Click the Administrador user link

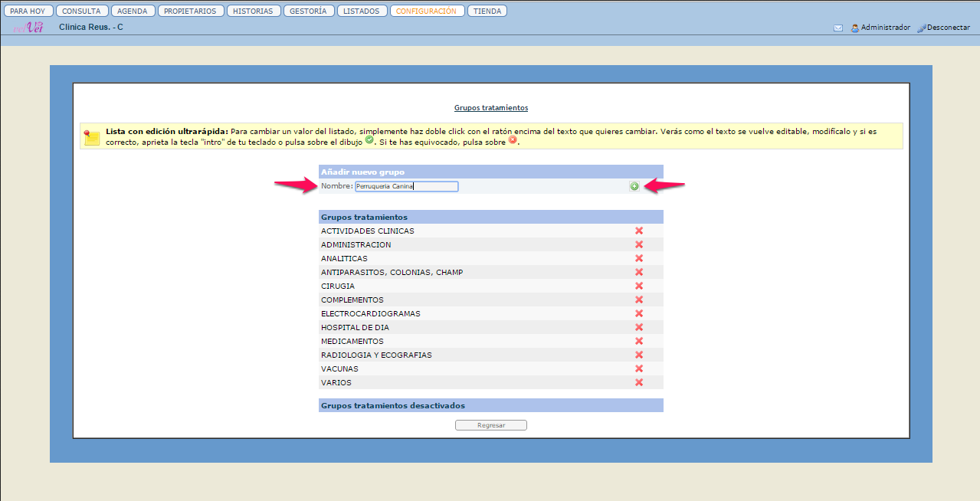(885, 28)
